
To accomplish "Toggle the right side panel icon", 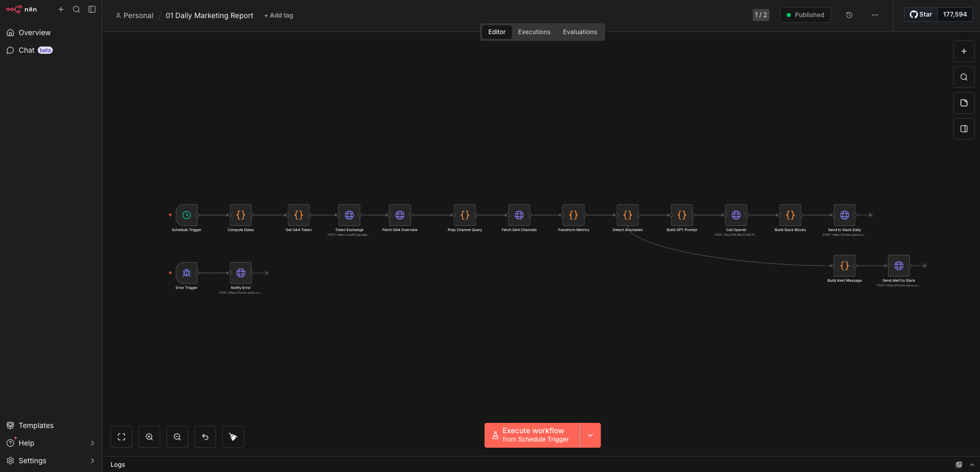I will [x=963, y=129].
